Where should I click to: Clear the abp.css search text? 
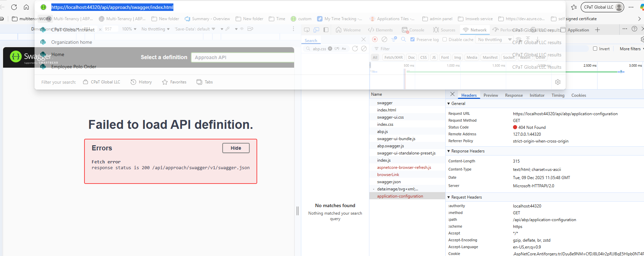click(x=330, y=49)
